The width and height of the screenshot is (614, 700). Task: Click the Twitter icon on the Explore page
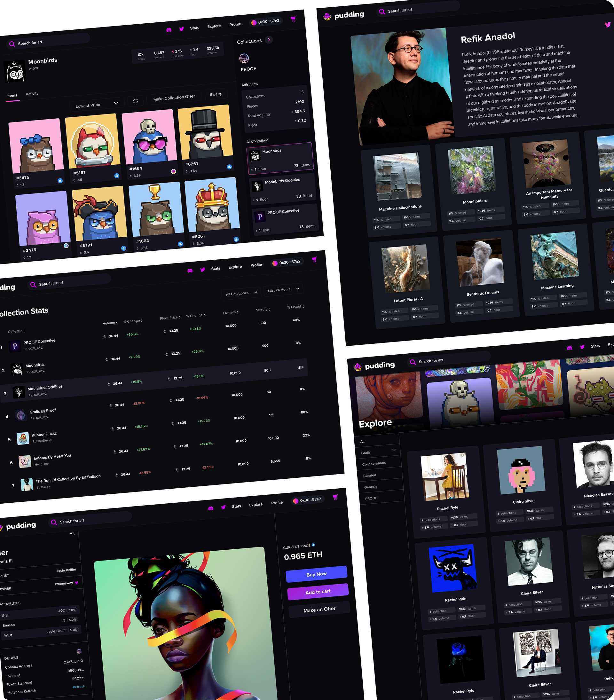[x=582, y=347]
